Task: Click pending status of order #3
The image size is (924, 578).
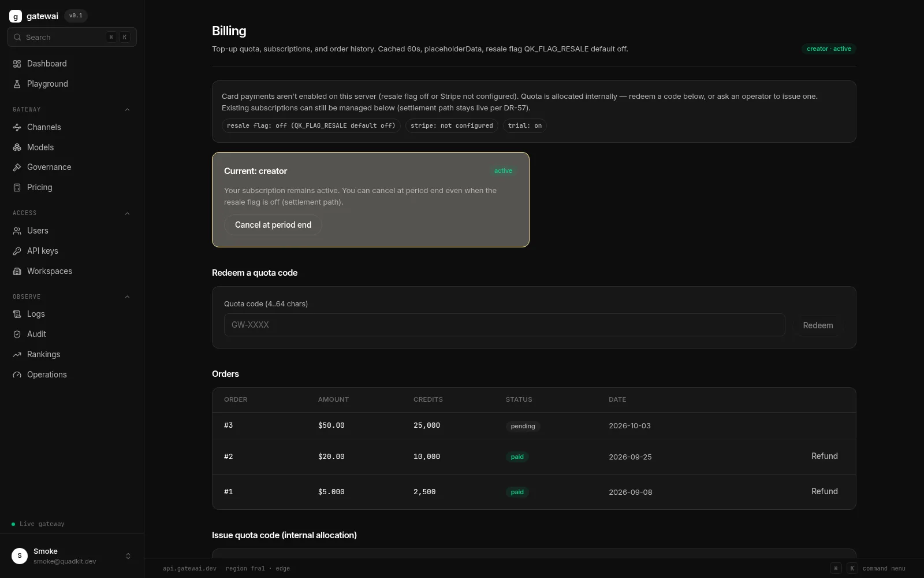Action: click(x=523, y=426)
